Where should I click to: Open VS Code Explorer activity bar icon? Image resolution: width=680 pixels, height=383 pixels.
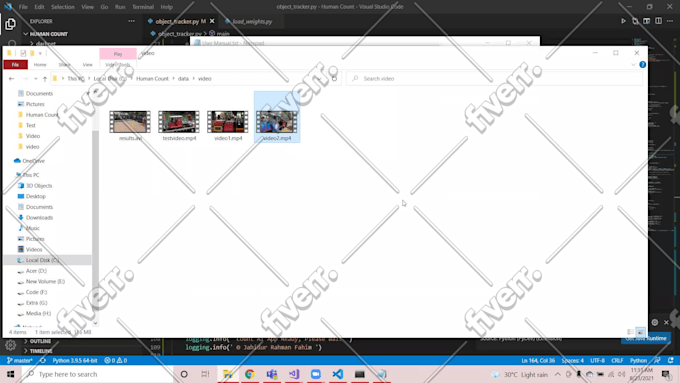click(10, 24)
